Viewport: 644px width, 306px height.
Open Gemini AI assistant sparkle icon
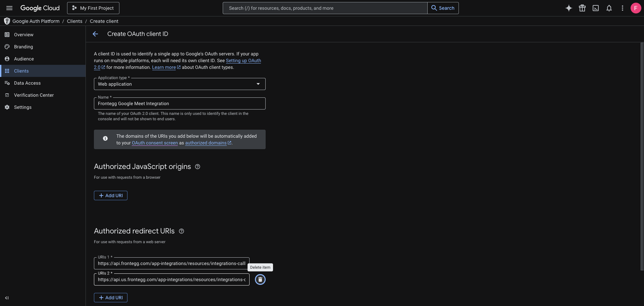pyautogui.click(x=569, y=8)
